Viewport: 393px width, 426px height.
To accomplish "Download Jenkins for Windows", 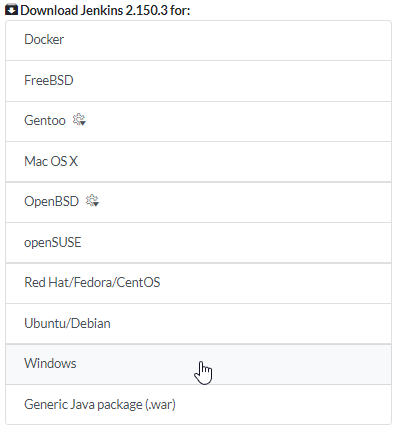I will point(198,364).
